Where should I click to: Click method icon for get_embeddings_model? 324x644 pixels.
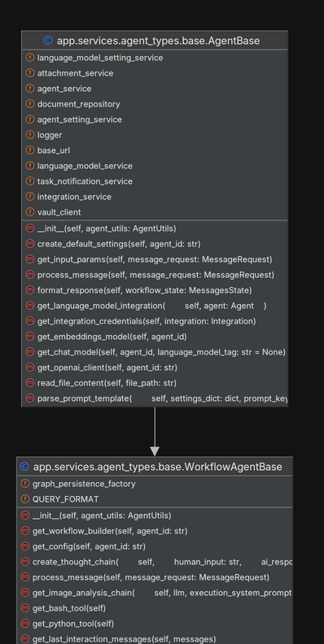pos(30,337)
